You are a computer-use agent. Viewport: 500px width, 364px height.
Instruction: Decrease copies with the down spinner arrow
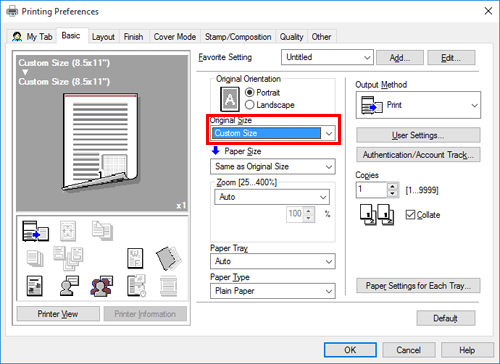pos(393,193)
